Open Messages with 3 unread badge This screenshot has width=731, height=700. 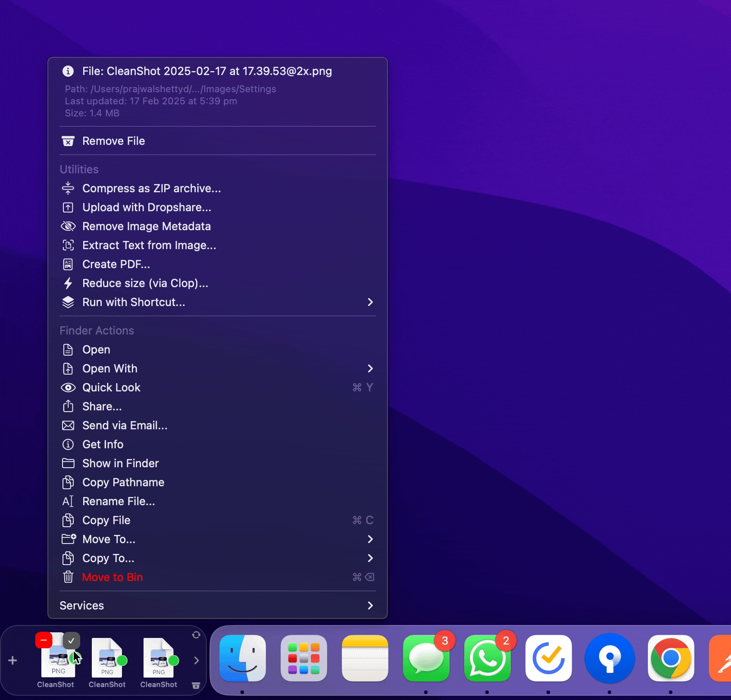pyautogui.click(x=426, y=658)
